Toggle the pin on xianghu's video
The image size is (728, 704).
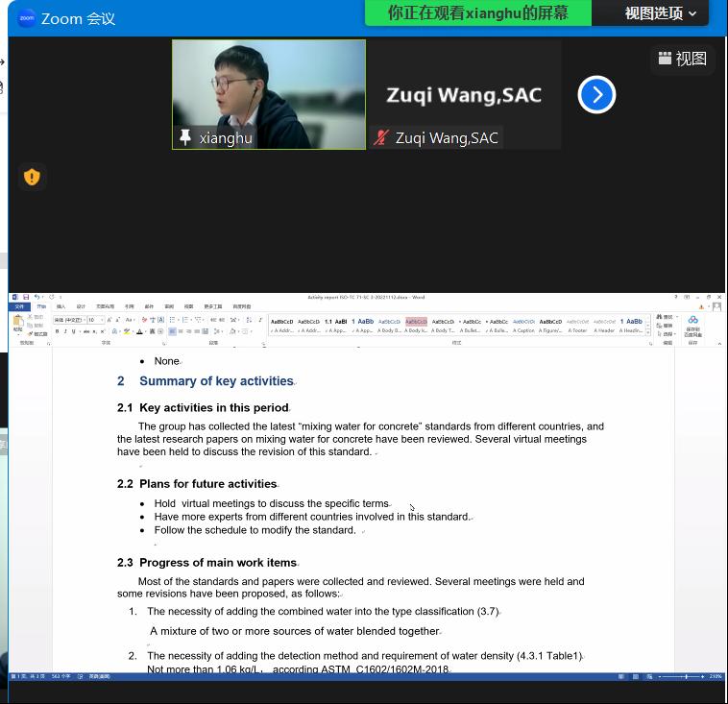185,137
